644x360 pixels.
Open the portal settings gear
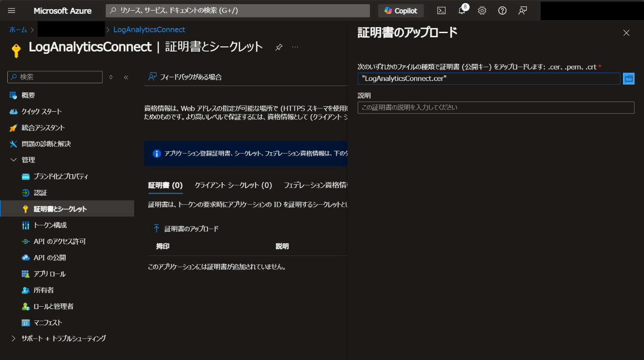(482, 11)
